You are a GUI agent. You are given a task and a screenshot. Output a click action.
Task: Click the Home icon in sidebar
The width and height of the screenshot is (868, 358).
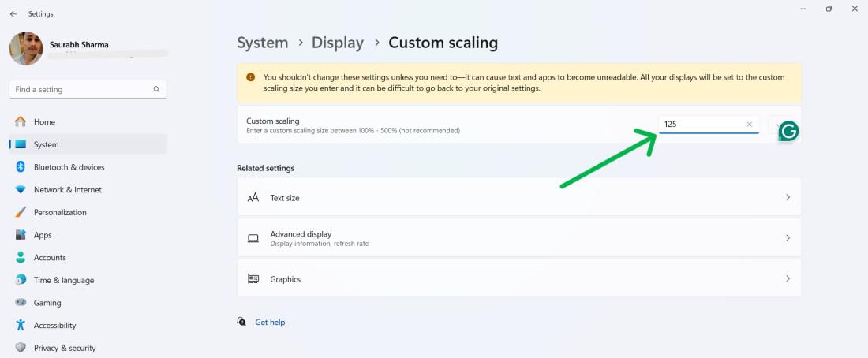[x=21, y=122]
